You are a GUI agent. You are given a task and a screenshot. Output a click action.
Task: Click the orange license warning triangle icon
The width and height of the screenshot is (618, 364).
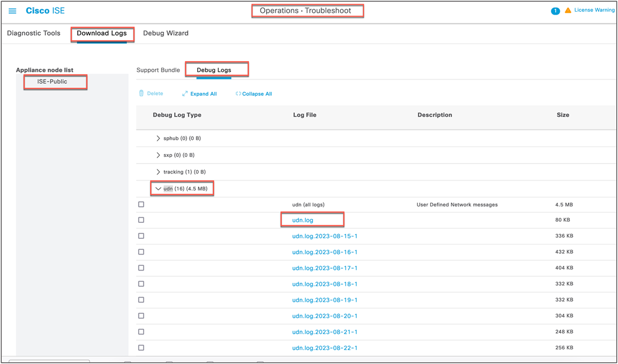coord(568,10)
